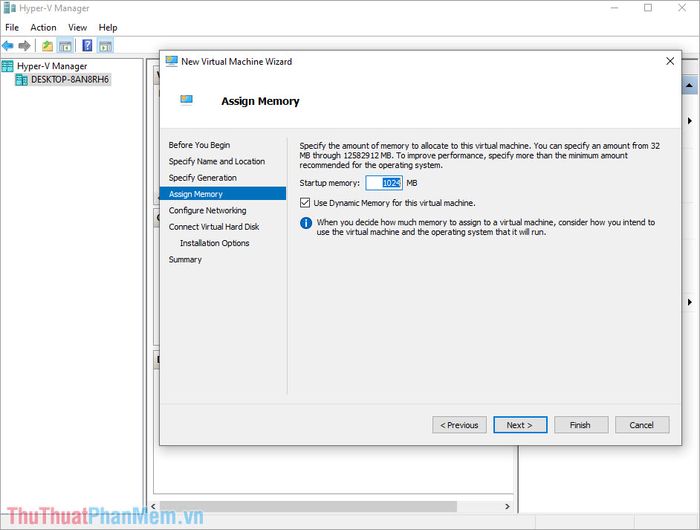Click the Assign Memory header icon
700x530 pixels.
tap(186, 100)
